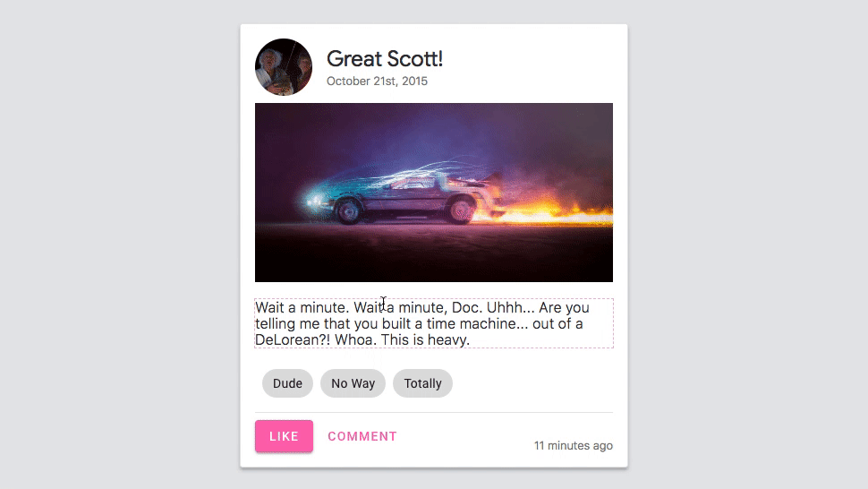Open the COMMENT action
The width and height of the screenshot is (868, 489).
pos(362,436)
